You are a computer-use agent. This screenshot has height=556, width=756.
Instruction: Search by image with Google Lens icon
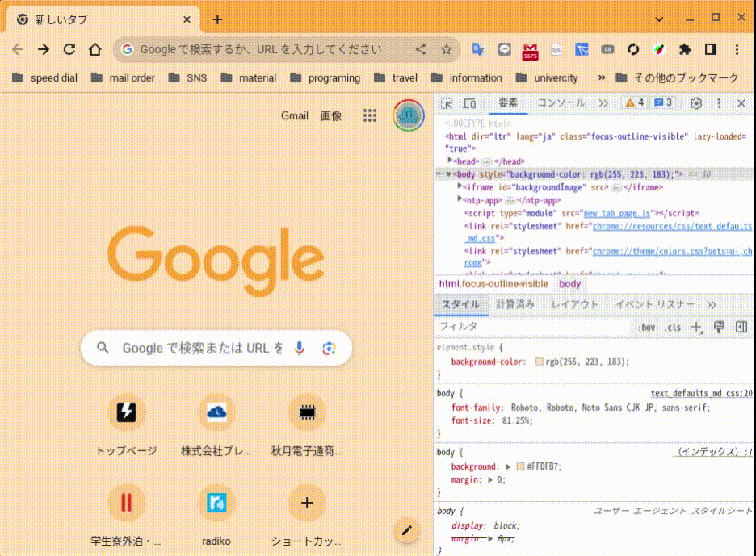point(330,348)
